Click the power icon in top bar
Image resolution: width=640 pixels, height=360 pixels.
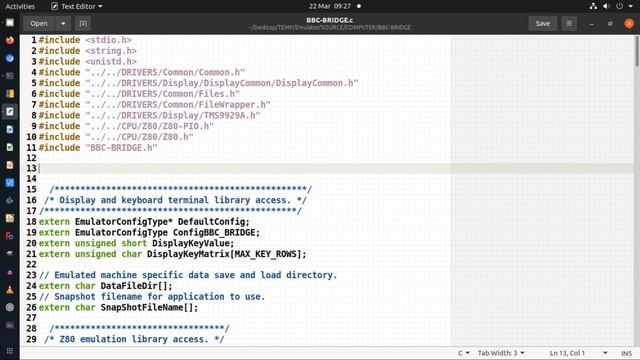620,6
